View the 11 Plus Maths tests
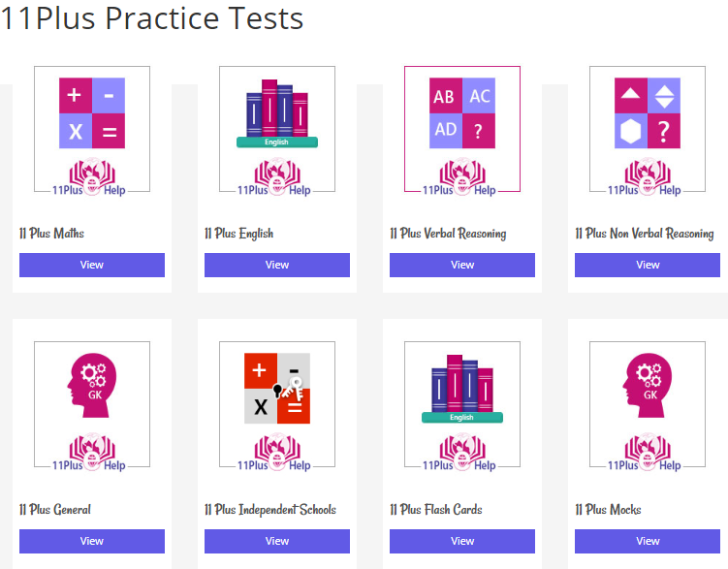This screenshot has height=569, width=728. coord(92,265)
